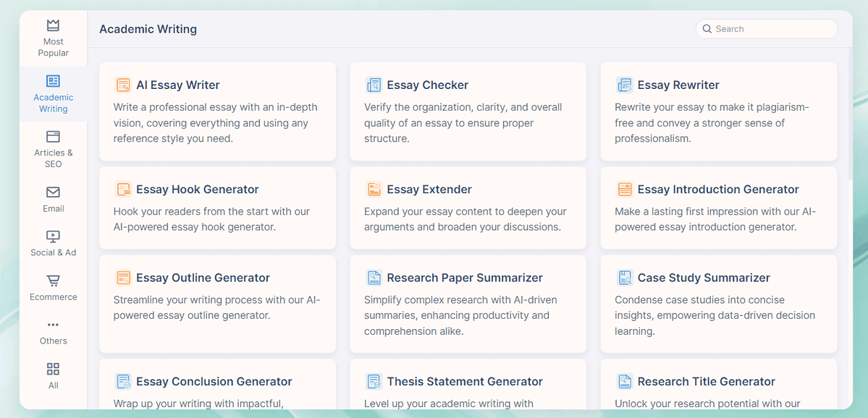
Task: Launch Essay Introduction Generator title link
Action: click(717, 189)
